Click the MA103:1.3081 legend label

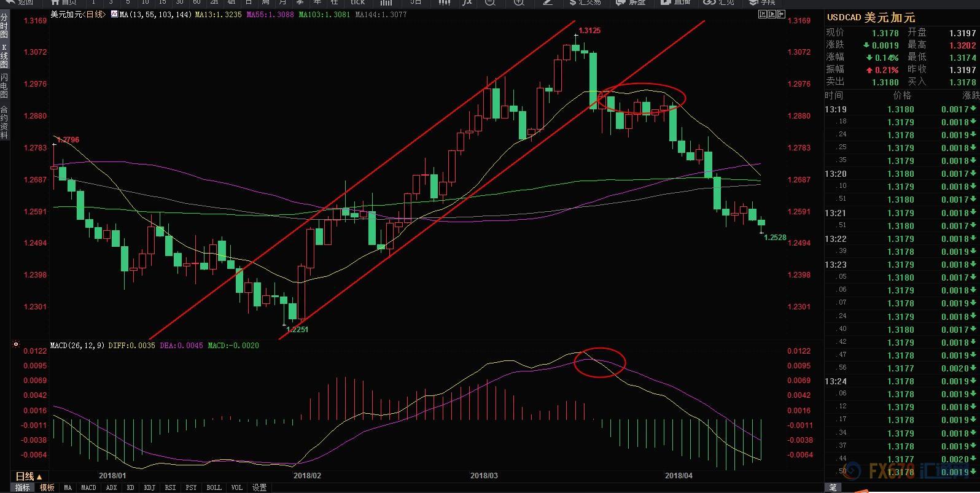point(324,14)
